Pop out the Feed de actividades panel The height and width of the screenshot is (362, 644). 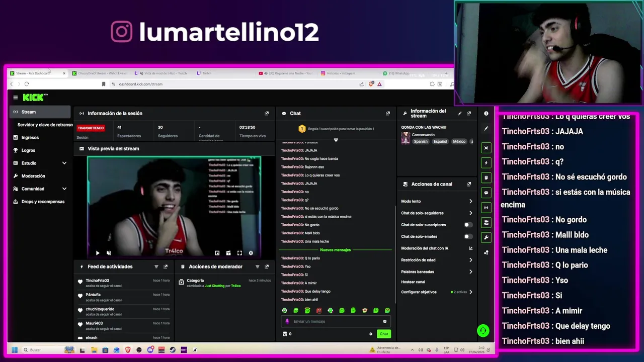(166, 267)
